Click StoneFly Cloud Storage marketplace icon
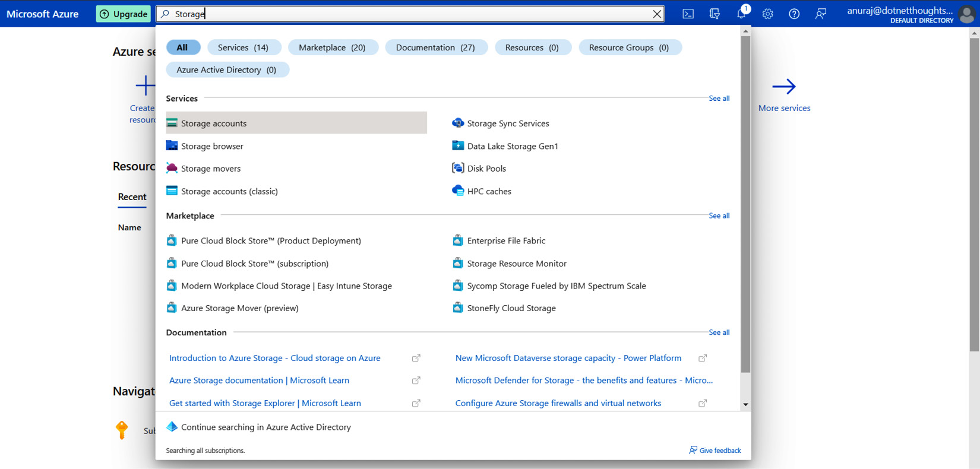Screen dimensions: 980x469 [x=458, y=308]
